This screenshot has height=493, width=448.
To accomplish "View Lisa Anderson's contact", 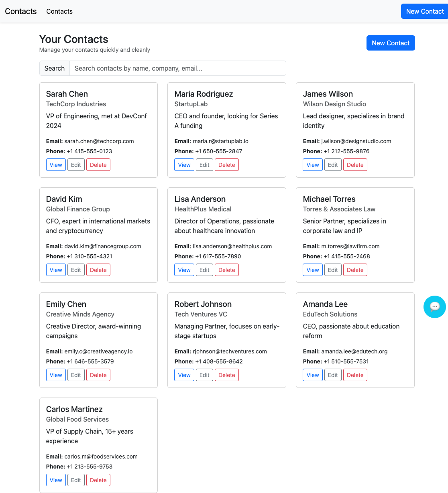I will (x=184, y=270).
